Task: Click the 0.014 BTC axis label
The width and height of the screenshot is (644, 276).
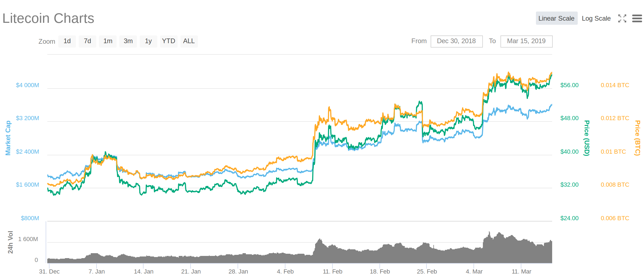Action: [x=615, y=85]
